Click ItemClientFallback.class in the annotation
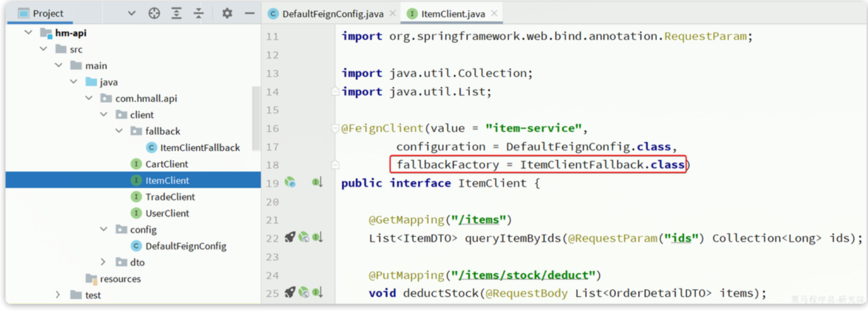 pos(602,164)
